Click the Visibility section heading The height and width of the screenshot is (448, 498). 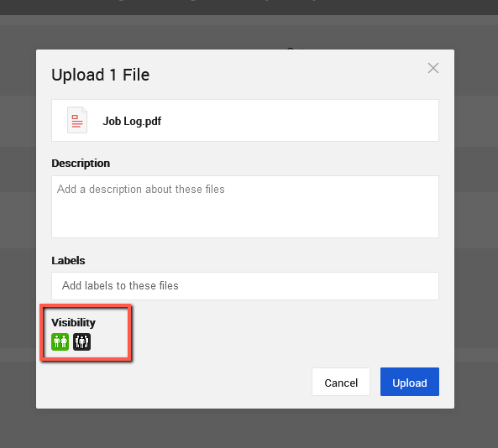coord(73,322)
